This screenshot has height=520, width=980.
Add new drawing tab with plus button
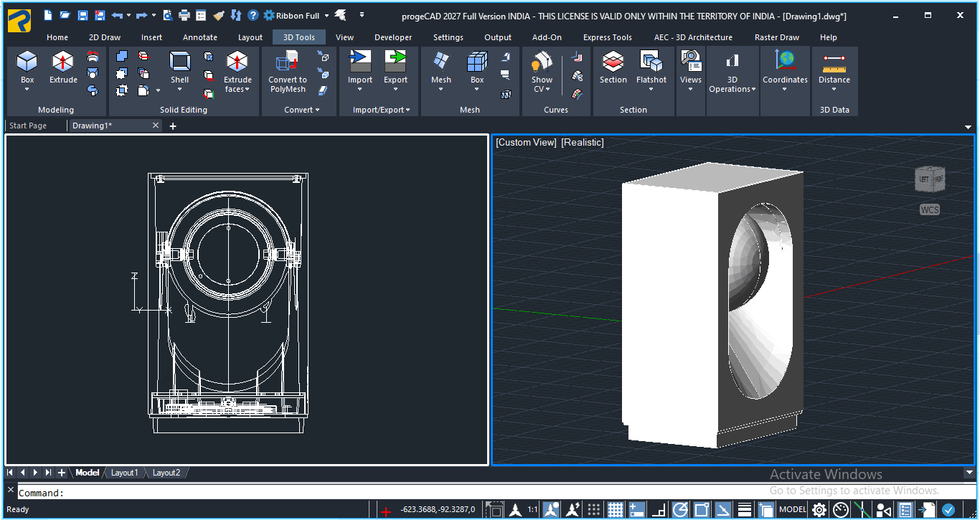(x=172, y=126)
